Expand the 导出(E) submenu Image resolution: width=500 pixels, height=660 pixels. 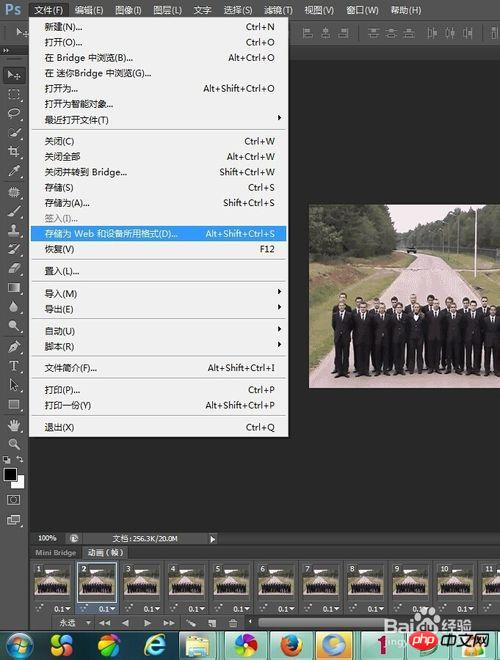[159, 309]
